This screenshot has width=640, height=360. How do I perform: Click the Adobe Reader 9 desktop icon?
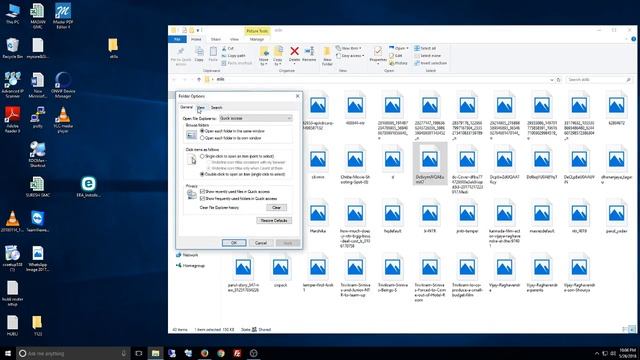12,120
